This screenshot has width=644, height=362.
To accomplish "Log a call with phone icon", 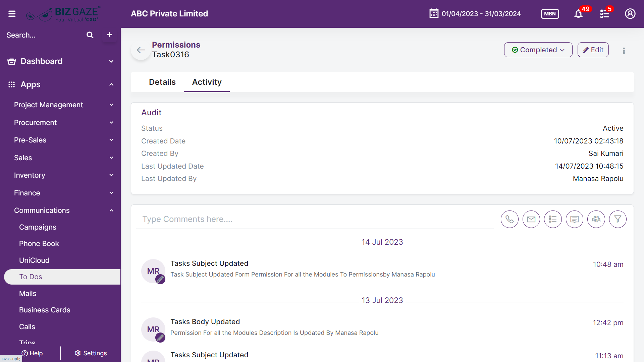I will click(x=509, y=219).
